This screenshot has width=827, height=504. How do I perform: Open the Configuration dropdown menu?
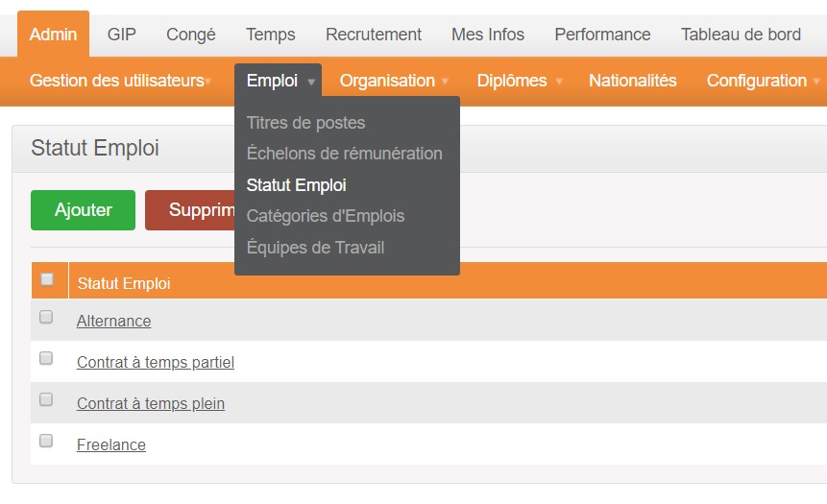(x=764, y=81)
